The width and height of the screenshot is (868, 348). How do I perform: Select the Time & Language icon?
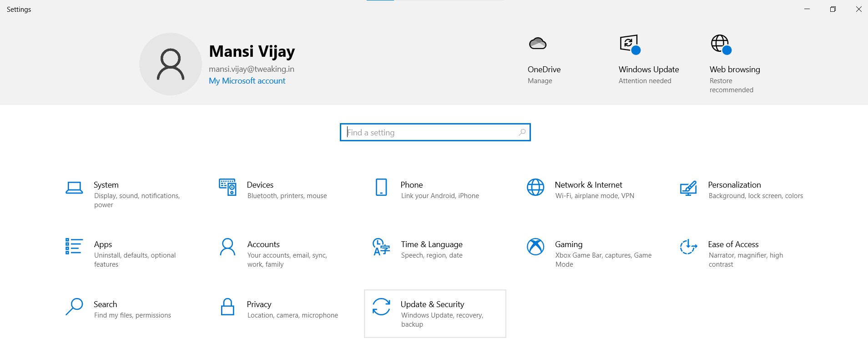[x=381, y=247]
